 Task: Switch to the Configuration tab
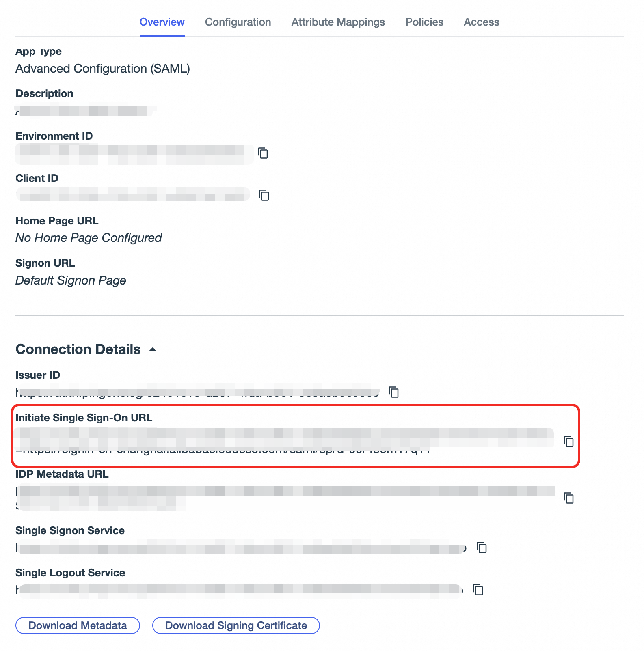point(238,22)
